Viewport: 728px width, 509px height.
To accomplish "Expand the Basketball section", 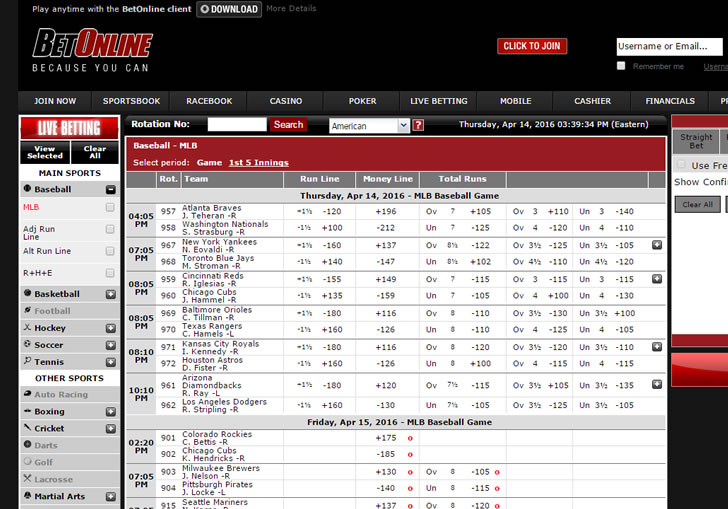I will pyautogui.click(x=110, y=294).
